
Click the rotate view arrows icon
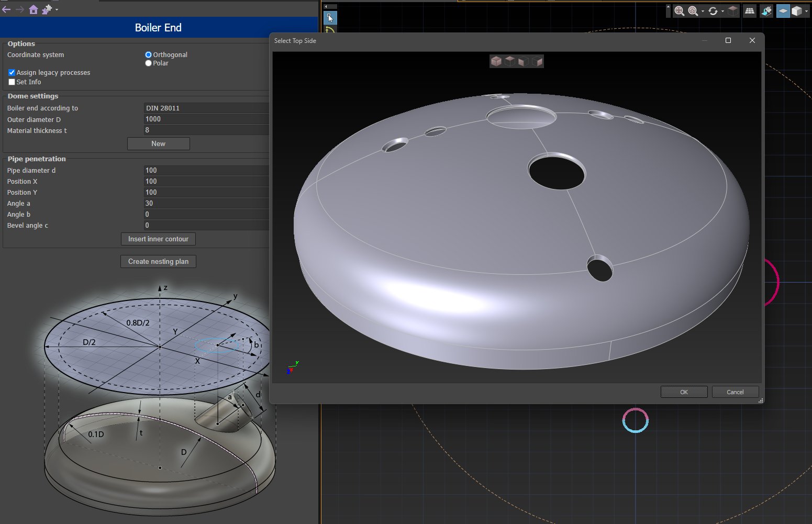coord(713,11)
